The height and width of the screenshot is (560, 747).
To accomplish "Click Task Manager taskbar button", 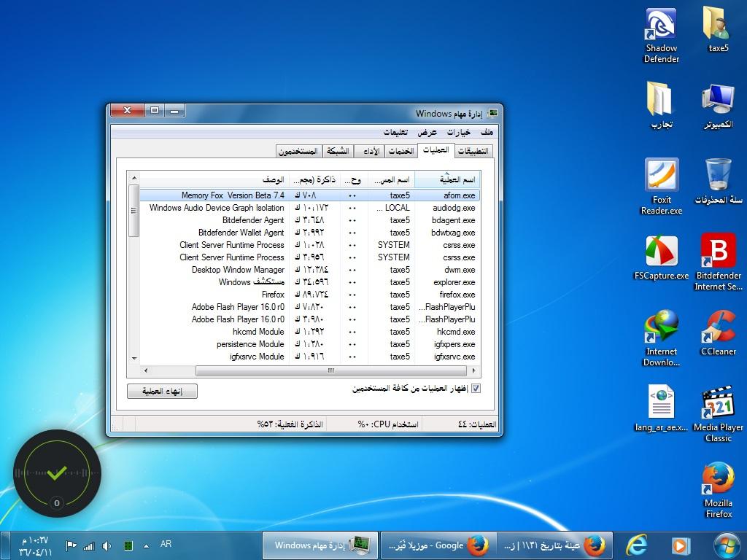I will tap(321, 545).
